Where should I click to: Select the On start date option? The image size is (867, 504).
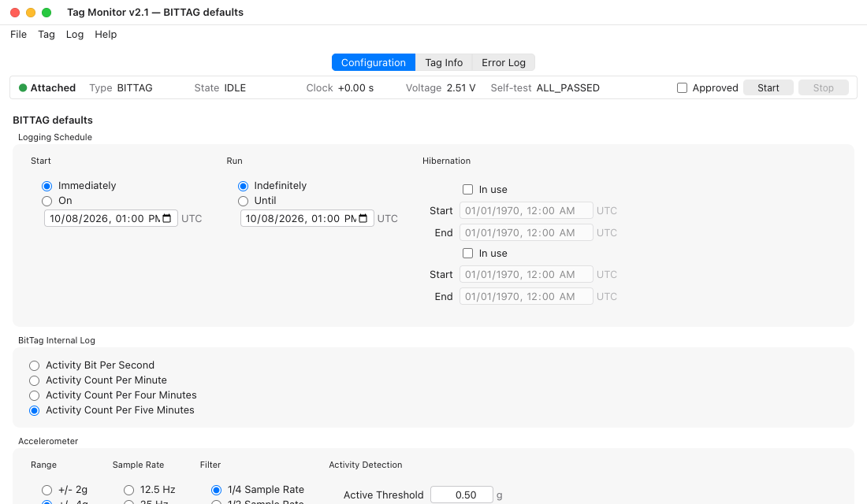coord(47,201)
